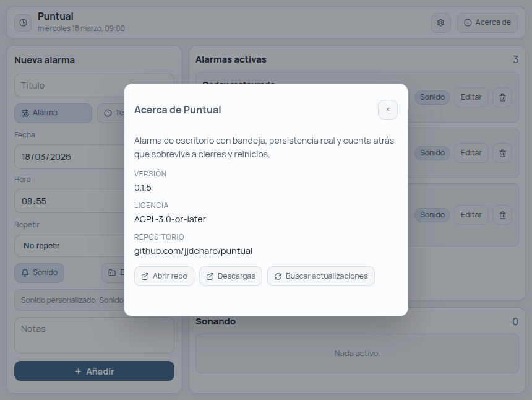This screenshot has width=532, height=400.
Task: Toggle the Sonido badge on the third alarm
Action: [432, 215]
